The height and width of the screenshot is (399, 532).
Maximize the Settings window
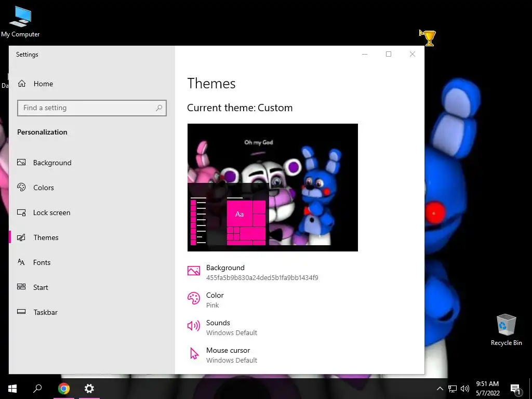pyautogui.click(x=389, y=54)
